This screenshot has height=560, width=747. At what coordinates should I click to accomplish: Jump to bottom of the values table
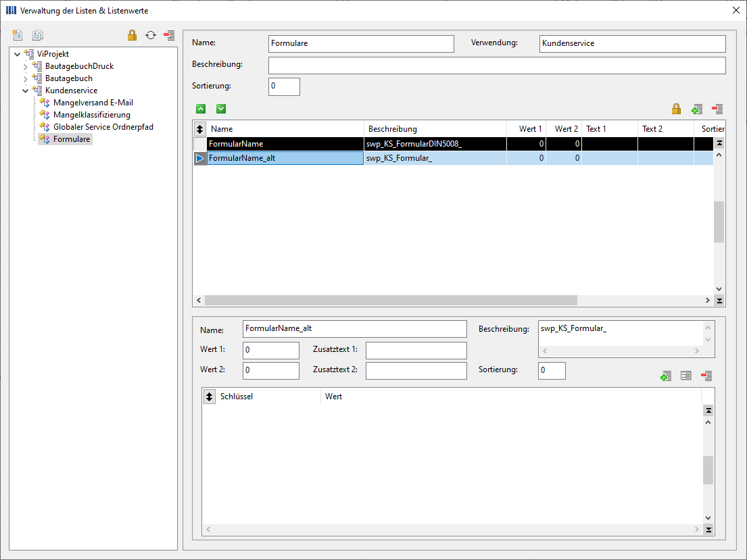pyautogui.click(x=719, y=301)
